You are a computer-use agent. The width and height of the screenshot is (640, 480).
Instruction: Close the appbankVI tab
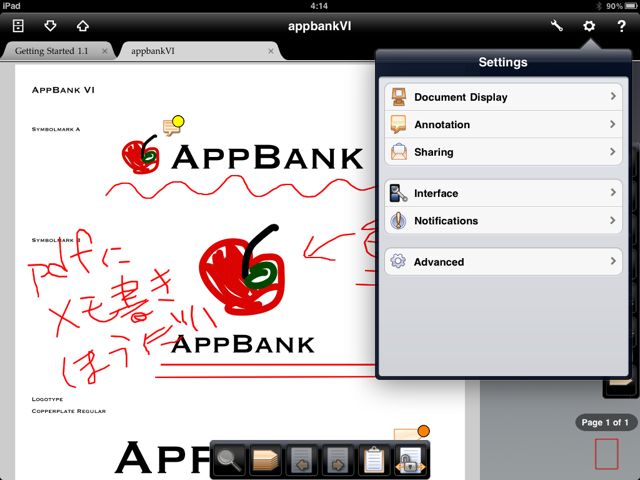click(x=271, y=51)
